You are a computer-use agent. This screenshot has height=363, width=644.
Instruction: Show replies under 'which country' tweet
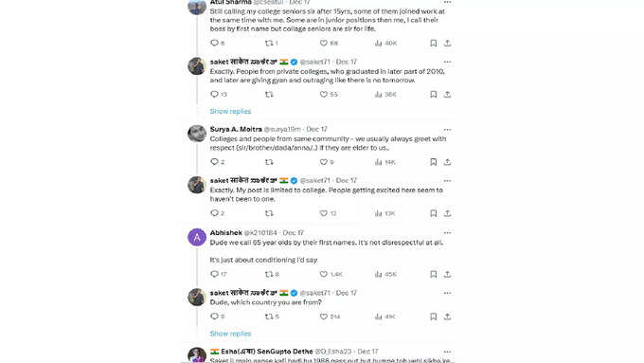[x=230, y=334]
